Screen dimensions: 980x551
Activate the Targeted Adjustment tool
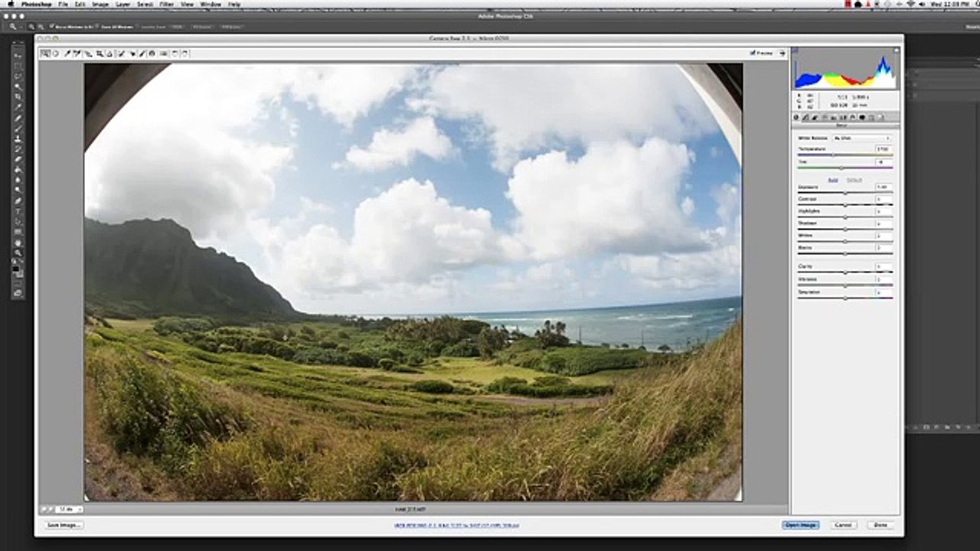pyautogui.click(x=88, y=54)
